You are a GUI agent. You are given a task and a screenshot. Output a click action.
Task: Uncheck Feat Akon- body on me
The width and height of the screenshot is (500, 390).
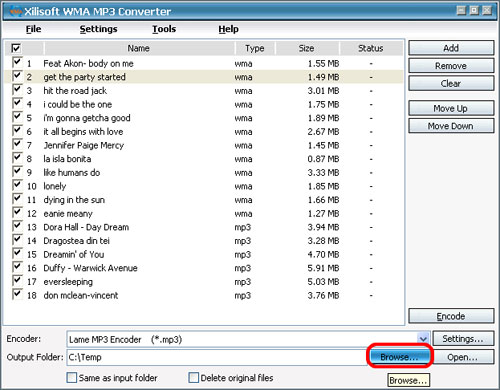click(x=17, y=62)
